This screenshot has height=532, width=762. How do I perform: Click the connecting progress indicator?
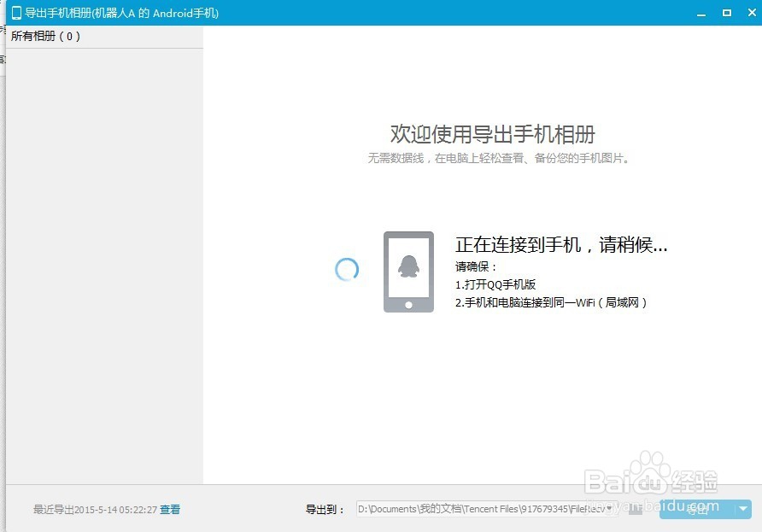(346, 269)
